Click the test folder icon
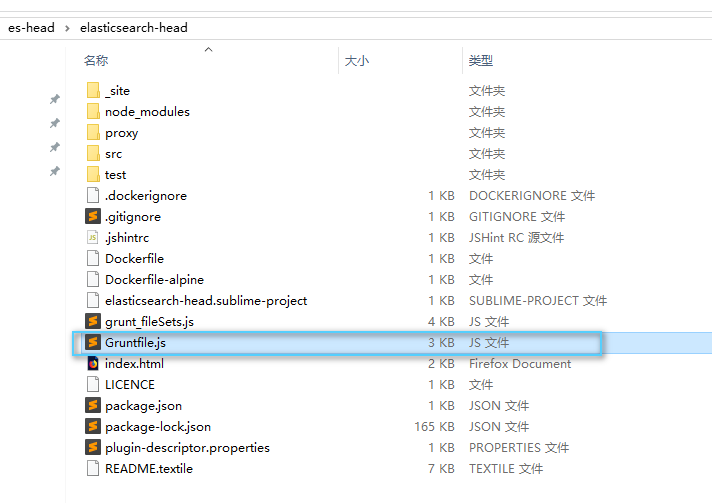Screen dimensions: 712x503 click(93, 174)
